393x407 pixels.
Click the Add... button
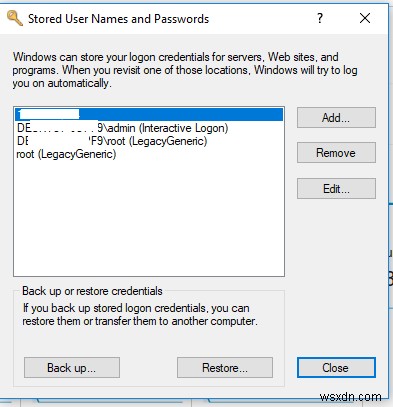coord(336,117)
